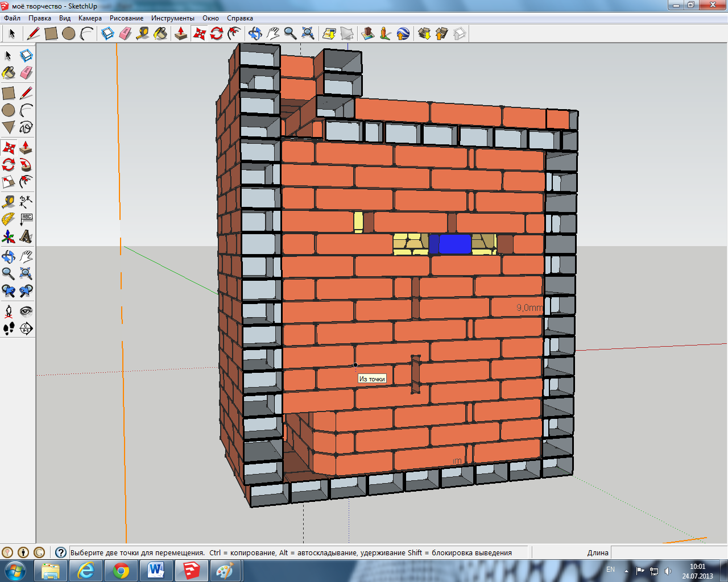The image size is (728, 582).
Task: Select the Protractor tool
Action: coord(9,219)
